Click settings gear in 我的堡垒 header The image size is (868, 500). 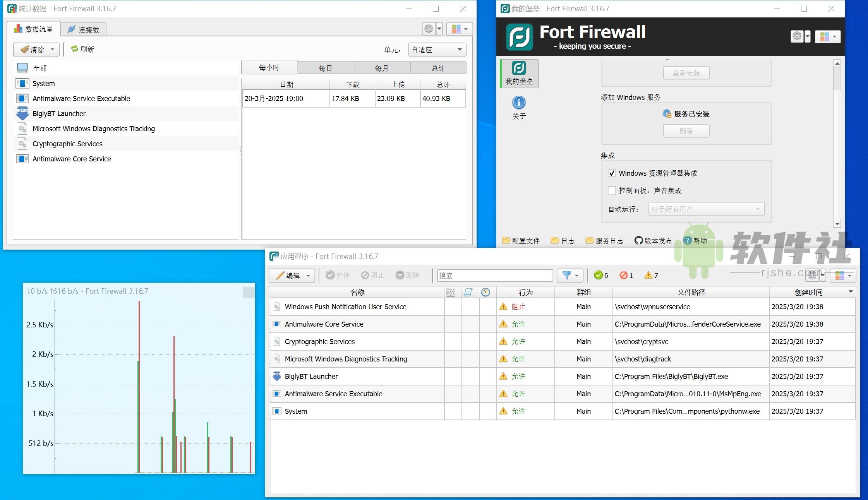[x=797, y=36]
